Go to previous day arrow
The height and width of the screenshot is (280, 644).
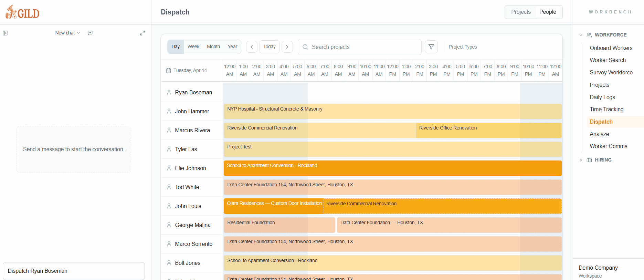click(x=252, y=47)
